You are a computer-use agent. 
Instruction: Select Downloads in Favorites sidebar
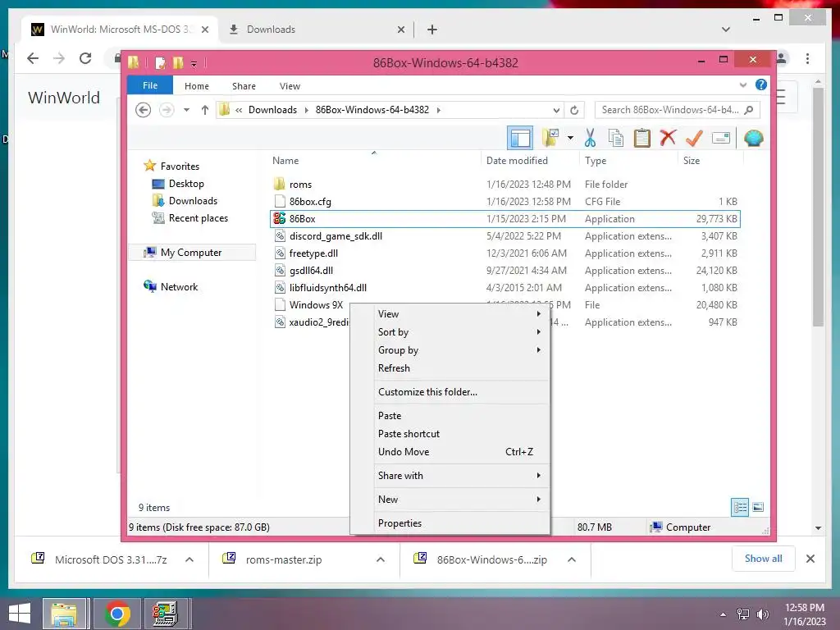193,201
